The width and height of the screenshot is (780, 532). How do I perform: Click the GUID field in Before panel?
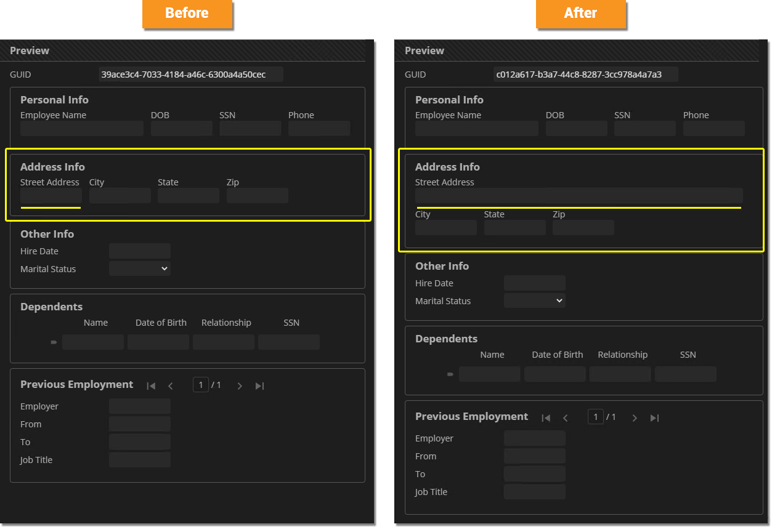tap(191, 75)
